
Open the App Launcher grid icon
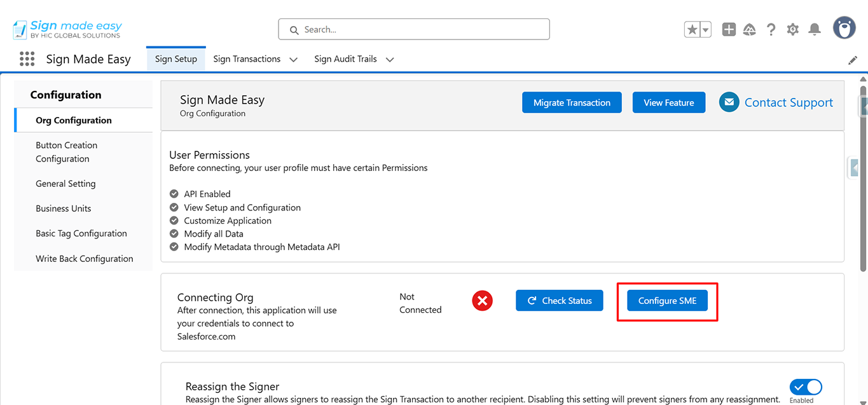click(x=27, y=59)
